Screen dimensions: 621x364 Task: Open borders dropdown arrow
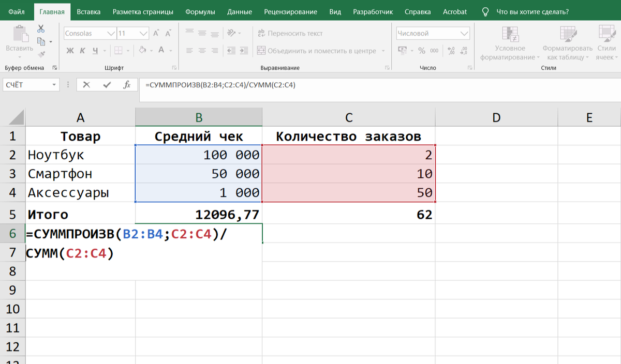pos(128,51)
